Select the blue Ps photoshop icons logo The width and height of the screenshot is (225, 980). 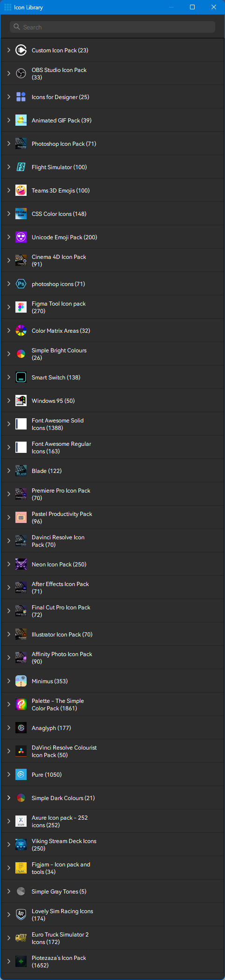[x=21, y=284]
